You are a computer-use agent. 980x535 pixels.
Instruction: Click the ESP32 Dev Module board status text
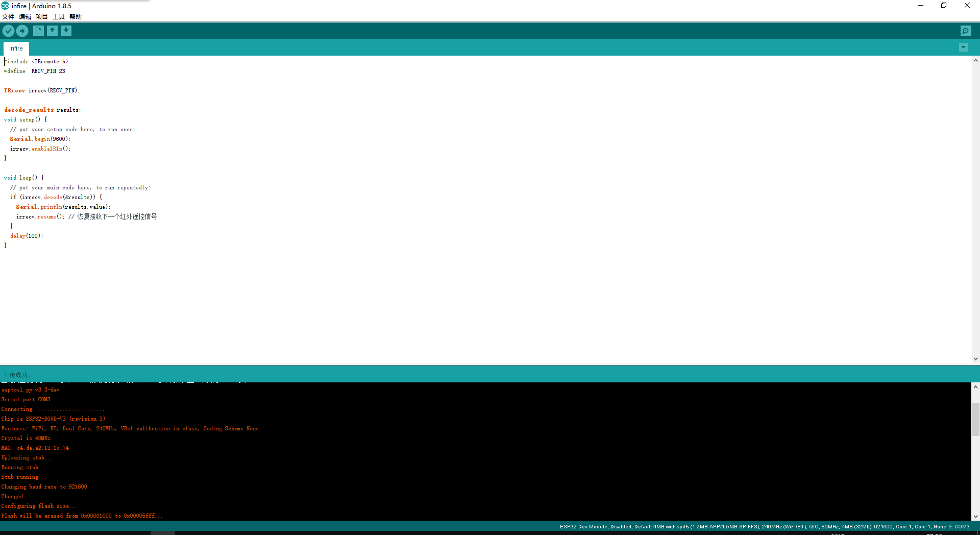[765, 527]
